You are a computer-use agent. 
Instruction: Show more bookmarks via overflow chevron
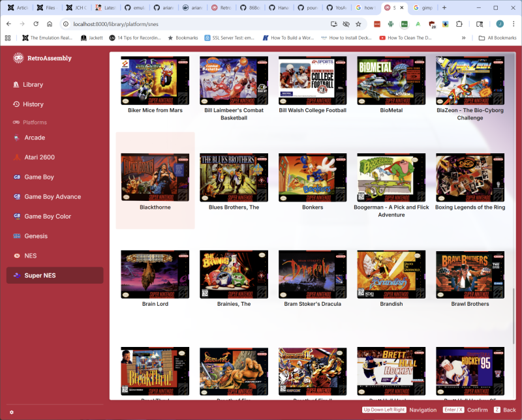click(x=464, y=38)
